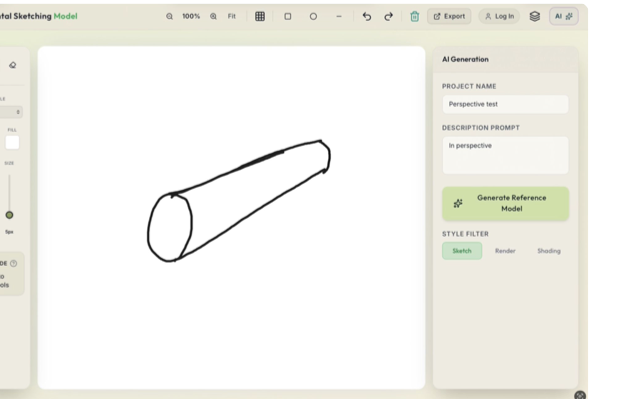Click the zoom out magnifier icon
Image resolution: width=632 pixels, height=399 pixels.
(169, 17)
